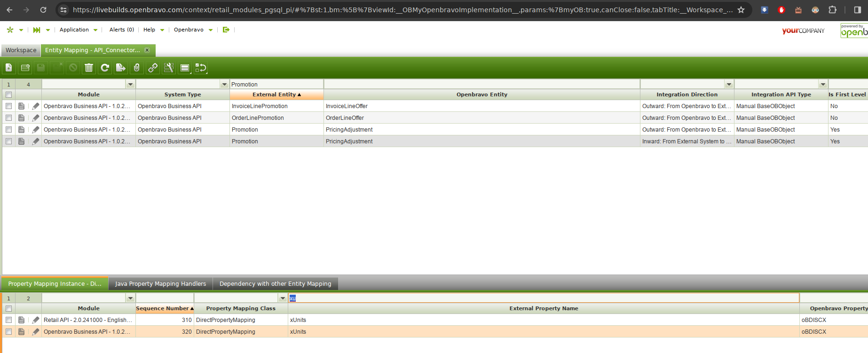Sort by the Openbravo Entity column header
The height and width of the screenshot is (353, 868).
[481, 94]
